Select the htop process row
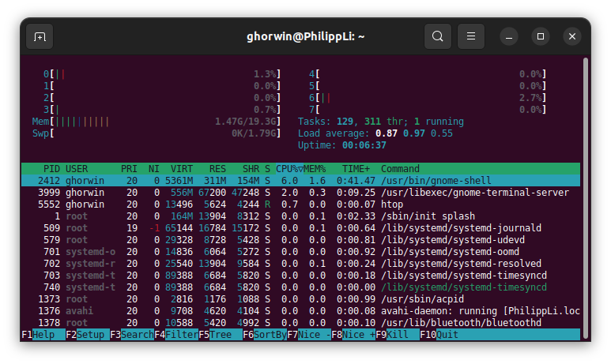Screen dimensions: 611x364 pyautogui.click(x=300, y=205)
